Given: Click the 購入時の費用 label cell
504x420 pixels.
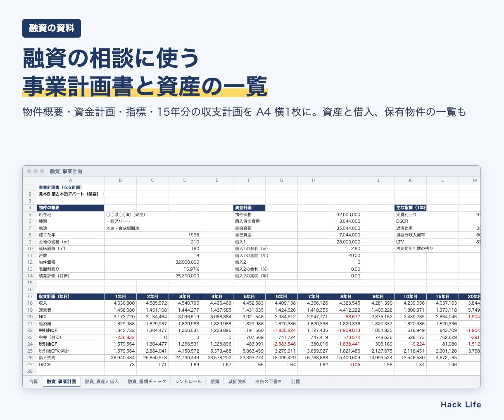Looking at the screenshot, I should tap(265, 221).
